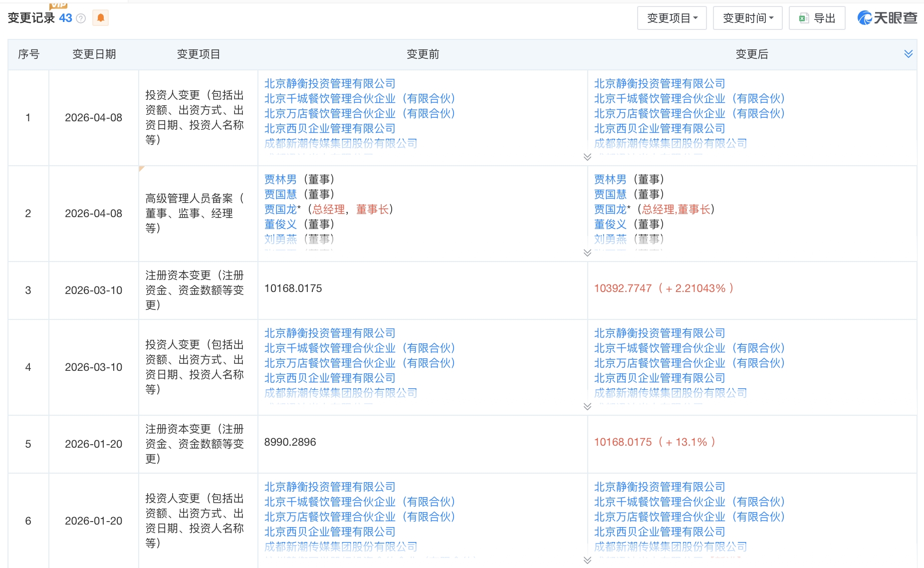The height and width of the screenshot is (568, 924).
Task: Click the 2026-01-20 date in row 5
Action: pos(93,444)
